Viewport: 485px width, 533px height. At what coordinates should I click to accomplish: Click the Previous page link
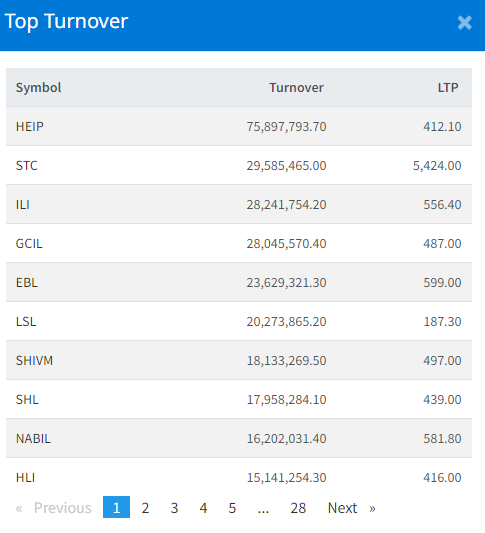(63, 508)
